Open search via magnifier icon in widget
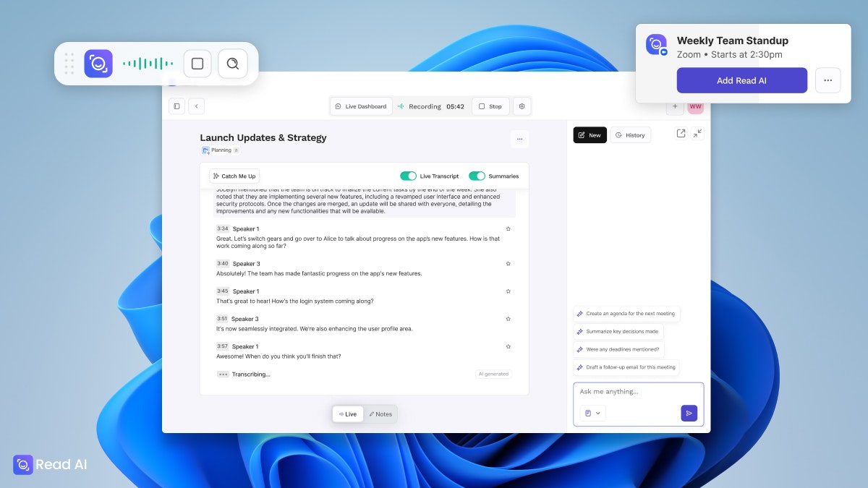The width and height of the screenshot is (868, 488). coord(232,64)
